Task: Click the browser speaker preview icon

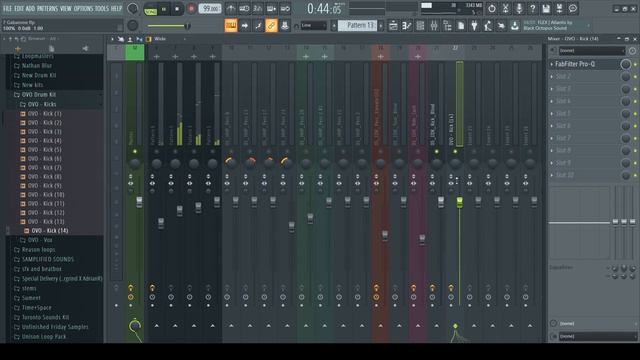Action: click(85, 49)
